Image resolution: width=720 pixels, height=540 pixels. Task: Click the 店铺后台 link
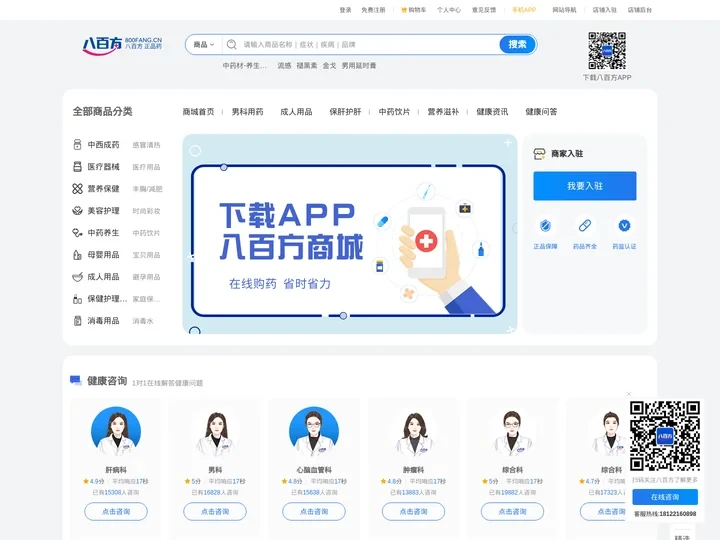point(640,10)
